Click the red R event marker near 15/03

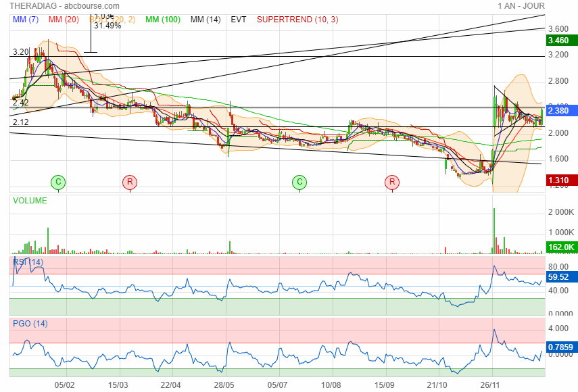129,182
